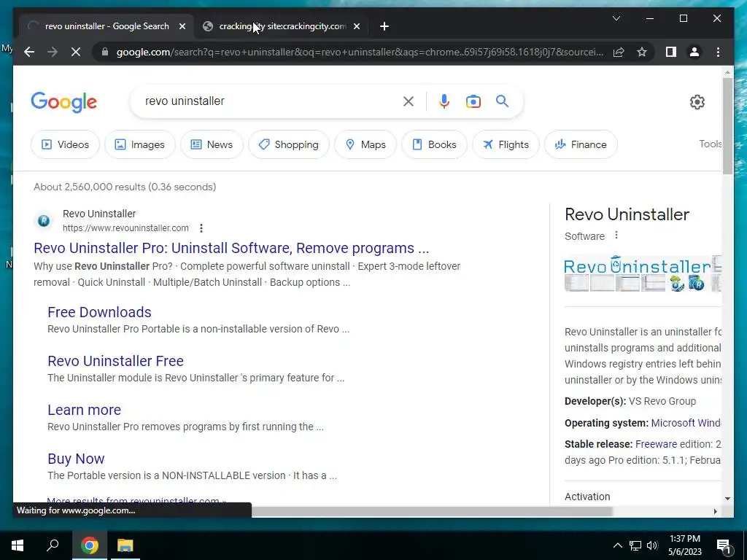Start voice search with the microphone icon
The image size is (747, 560).
[444, 101]
